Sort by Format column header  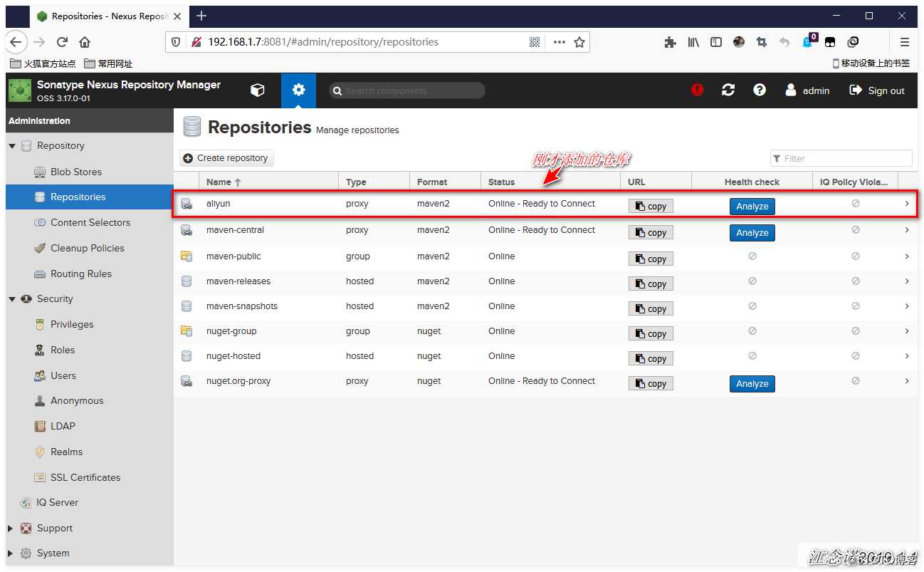pyautogui.click(x=445, y=182)
